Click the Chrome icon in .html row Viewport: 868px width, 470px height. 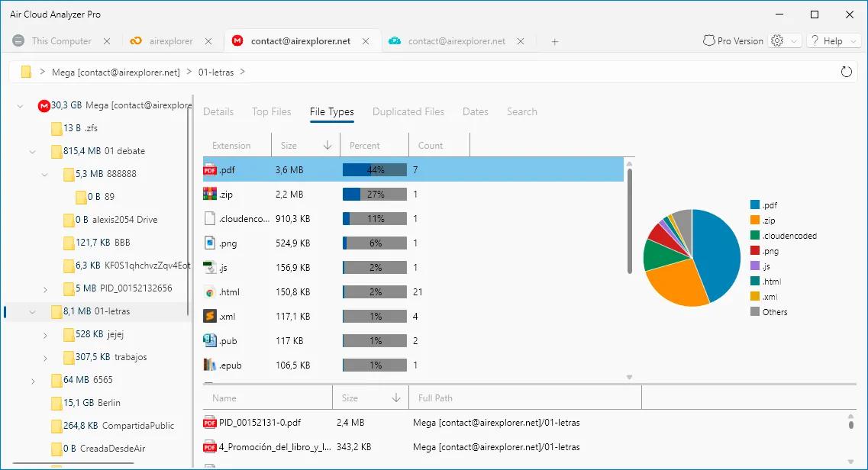coord(210,292)
